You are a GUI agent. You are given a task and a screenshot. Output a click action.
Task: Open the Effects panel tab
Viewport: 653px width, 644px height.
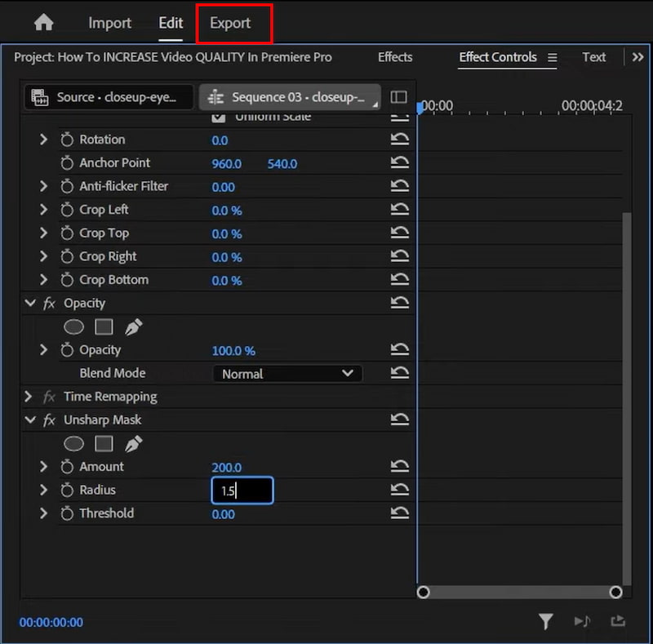point(395,57)
